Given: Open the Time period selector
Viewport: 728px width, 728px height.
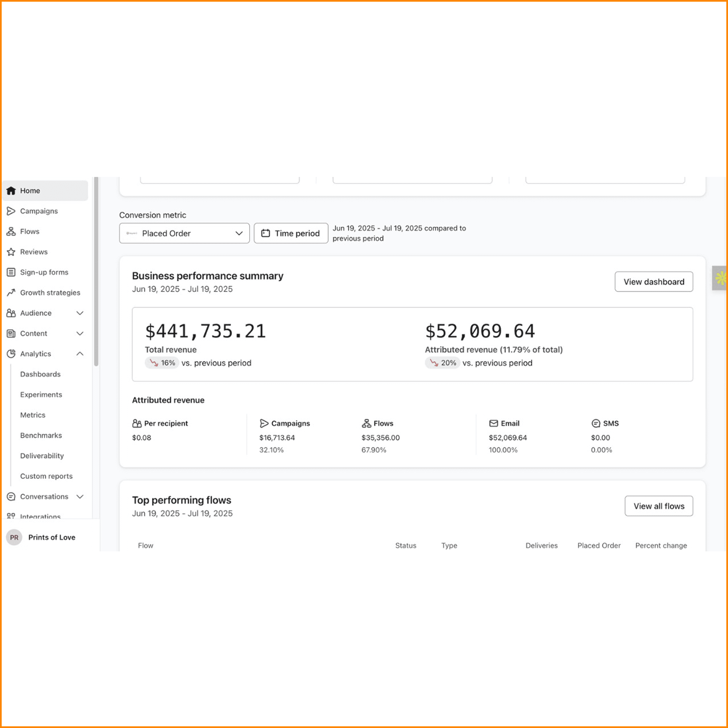Looking at the screenshot, I should click(291, 233).
